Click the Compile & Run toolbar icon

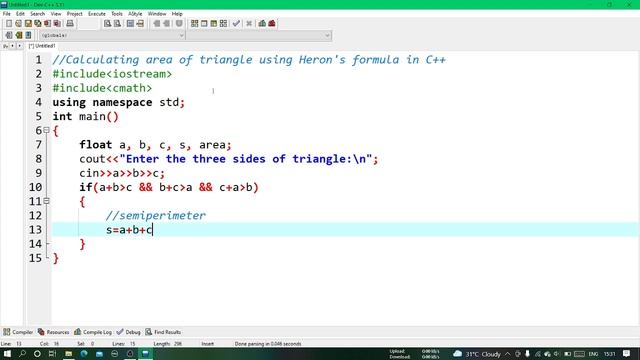pos(213,24)
